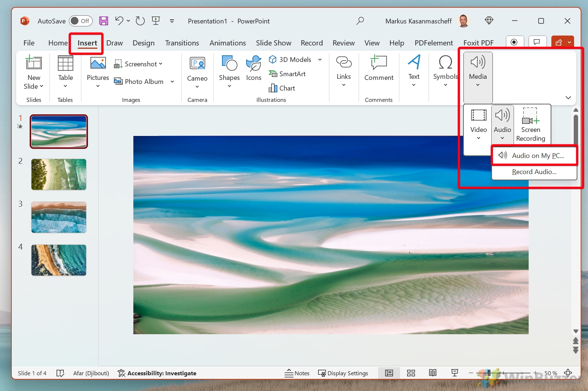The image size is (588, 391).
Task: Switch to Normal view
Action: tap(389, 373)
